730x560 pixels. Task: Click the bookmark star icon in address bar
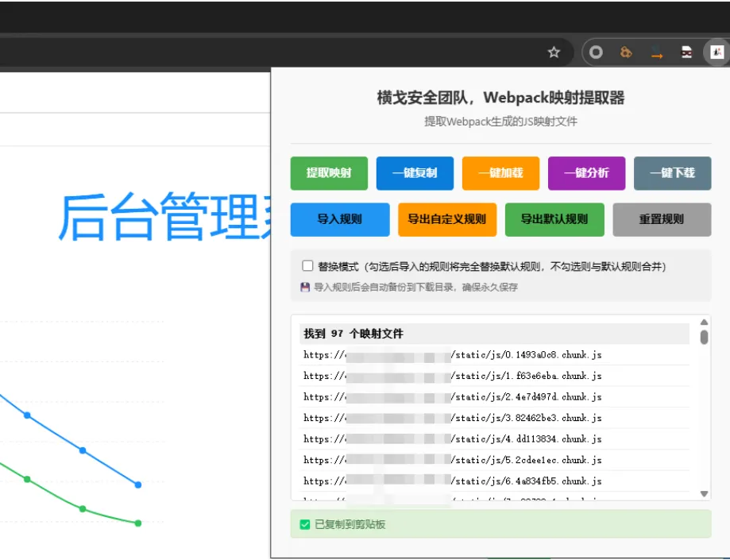(554, 52)
